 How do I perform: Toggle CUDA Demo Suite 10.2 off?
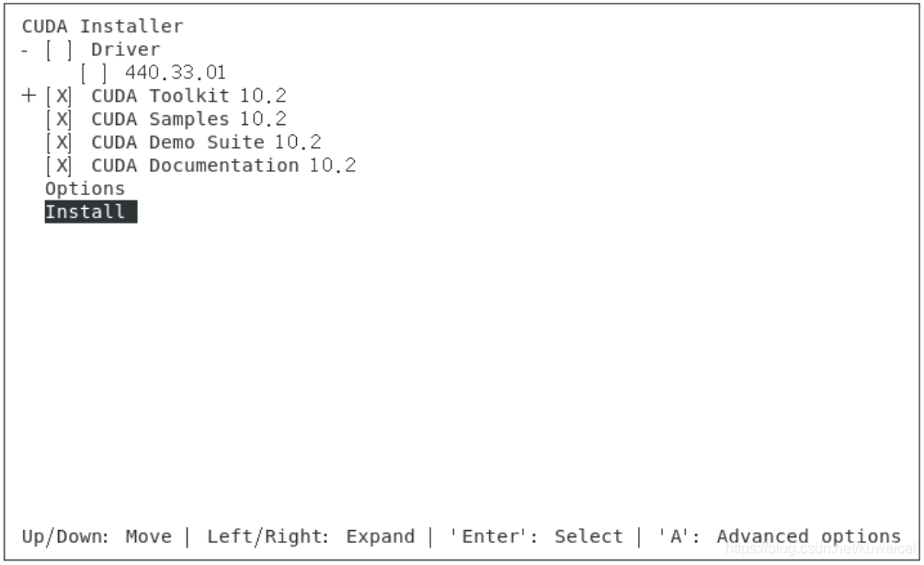point(60,143)
